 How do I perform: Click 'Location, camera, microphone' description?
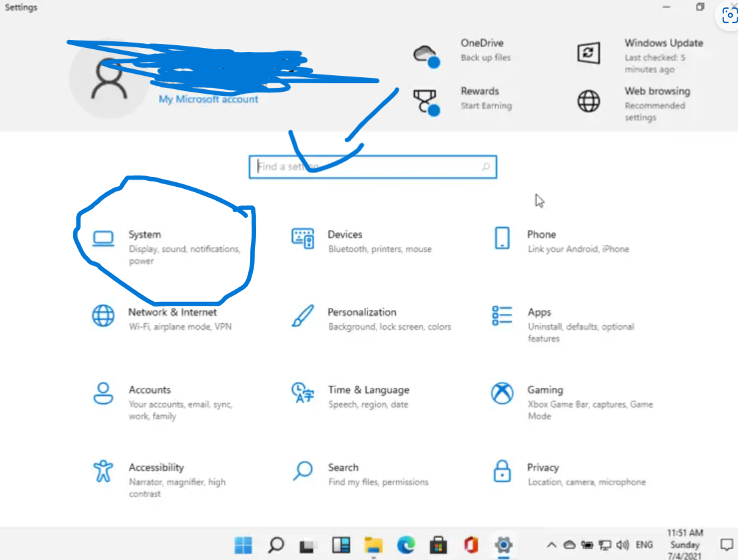[586, 482]
